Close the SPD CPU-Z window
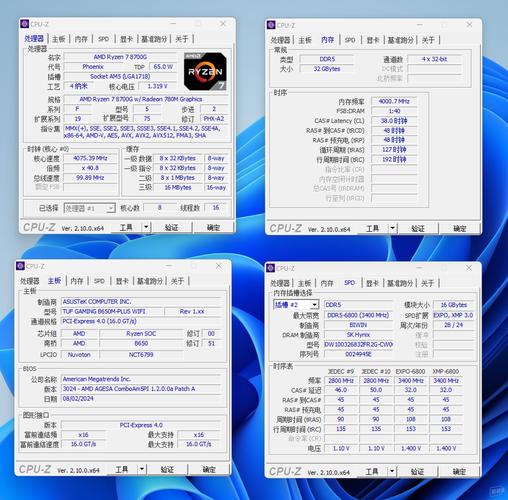 469,268
